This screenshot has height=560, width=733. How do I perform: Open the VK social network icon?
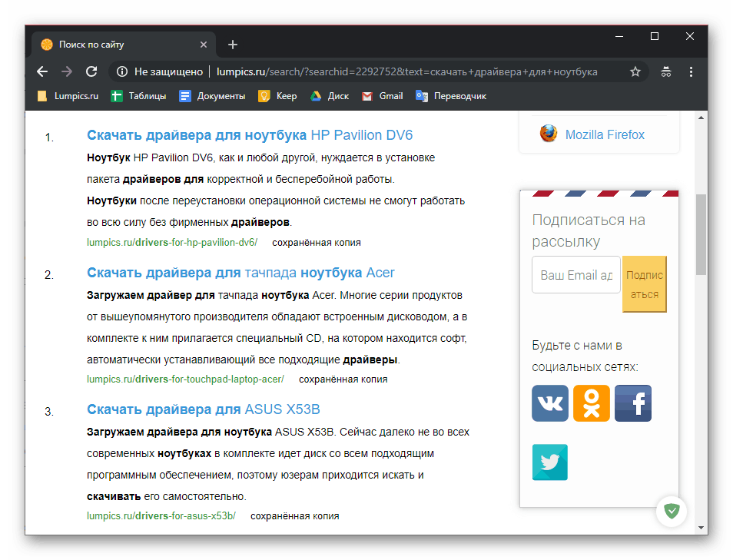[550, 403]
